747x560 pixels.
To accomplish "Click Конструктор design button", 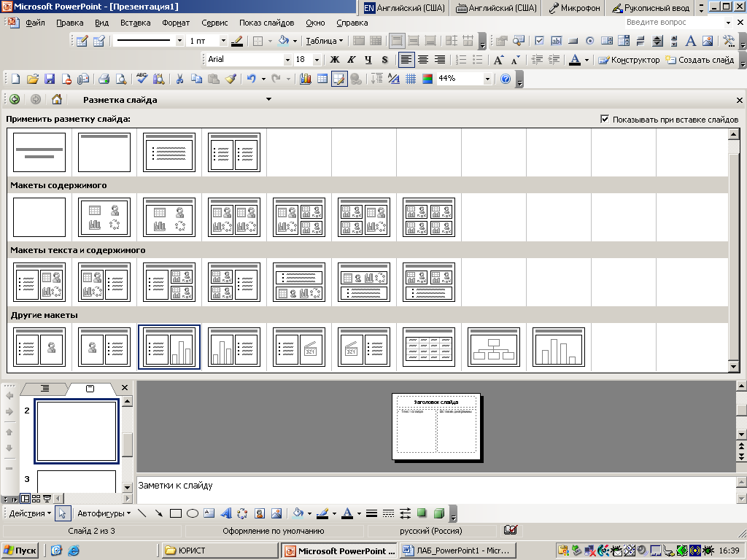I will pos(630,60).
